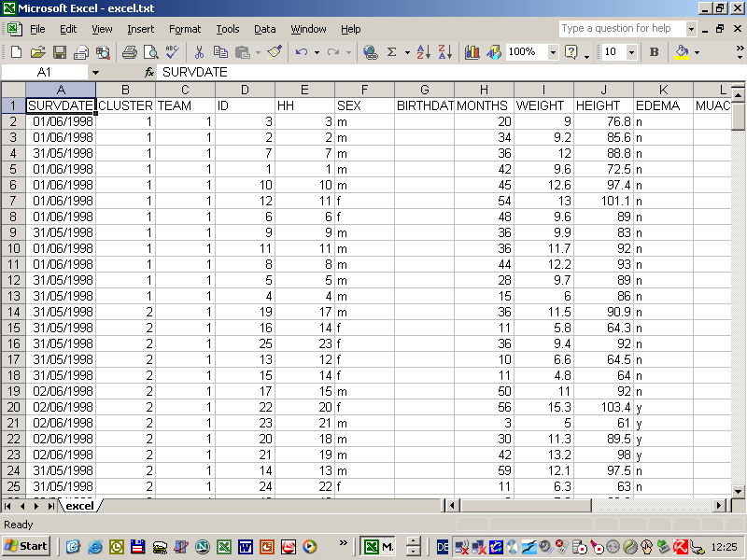Expand the Name Box dropdown arrow
The height and width of the screenshot is (560, 747).
pos(94,72)
